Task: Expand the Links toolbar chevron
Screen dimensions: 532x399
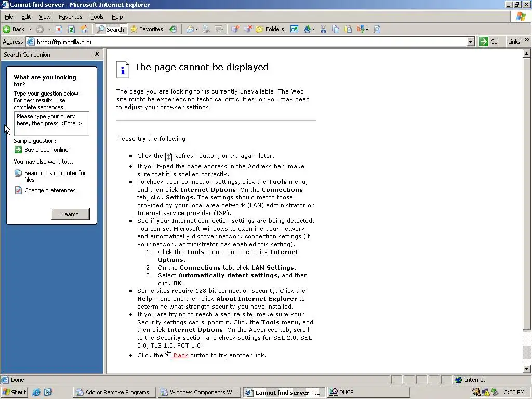Action: (527, 40)
